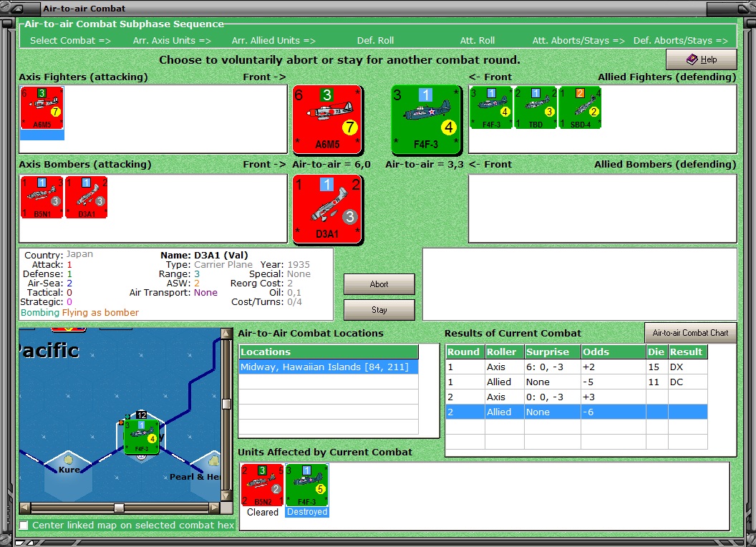Viewport: 756px width, 547px height.
Task: Select the B5N2 unit marked Cleared
Action: coord(262,485)
